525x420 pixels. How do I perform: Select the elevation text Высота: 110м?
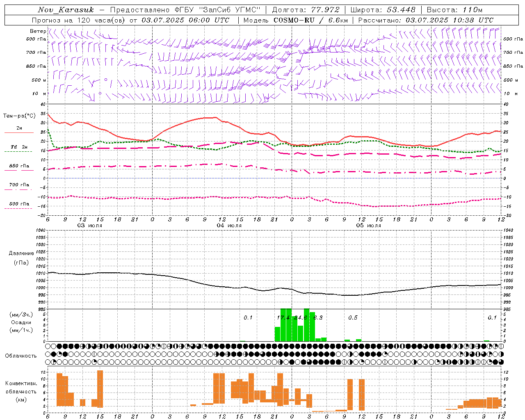pos(455,10)
